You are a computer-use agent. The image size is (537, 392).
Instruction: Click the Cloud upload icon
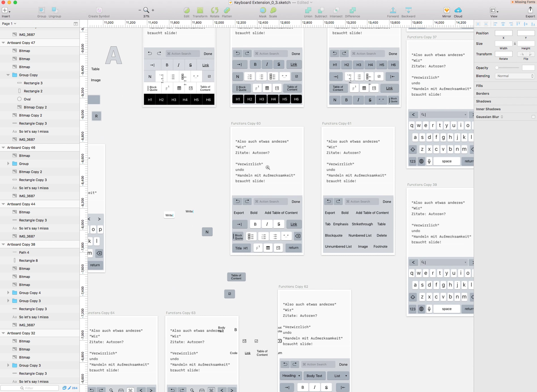[x=458, y=10]
